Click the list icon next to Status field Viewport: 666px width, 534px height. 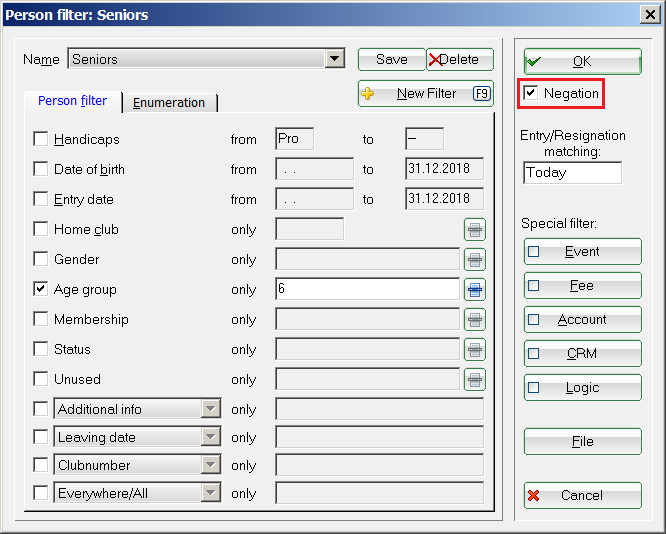(474, 350)
